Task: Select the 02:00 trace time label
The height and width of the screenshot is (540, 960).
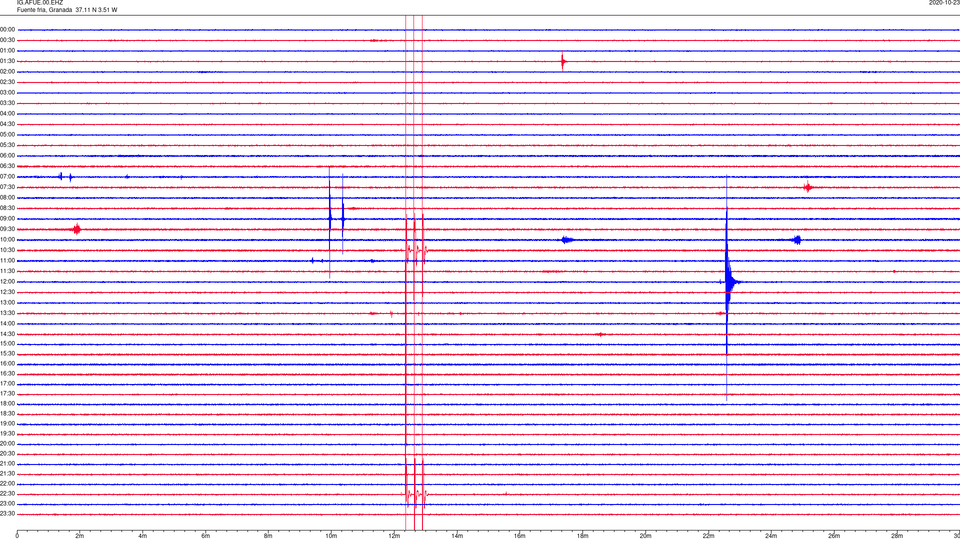Action: pos(7,72)
